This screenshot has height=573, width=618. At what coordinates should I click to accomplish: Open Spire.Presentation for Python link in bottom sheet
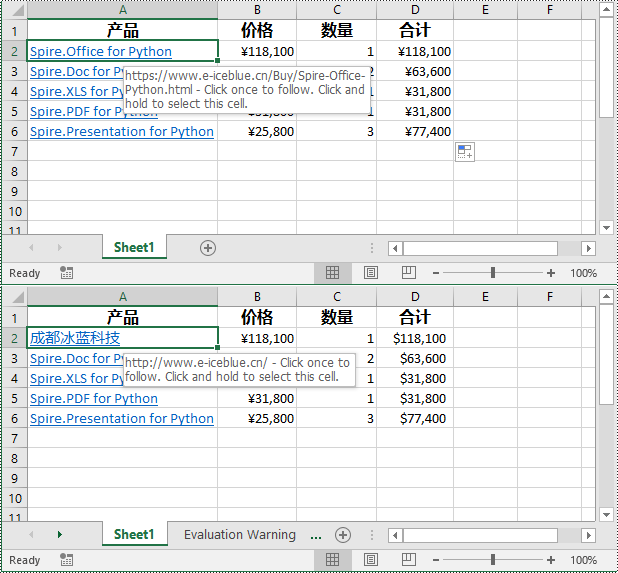coord(122,419)
